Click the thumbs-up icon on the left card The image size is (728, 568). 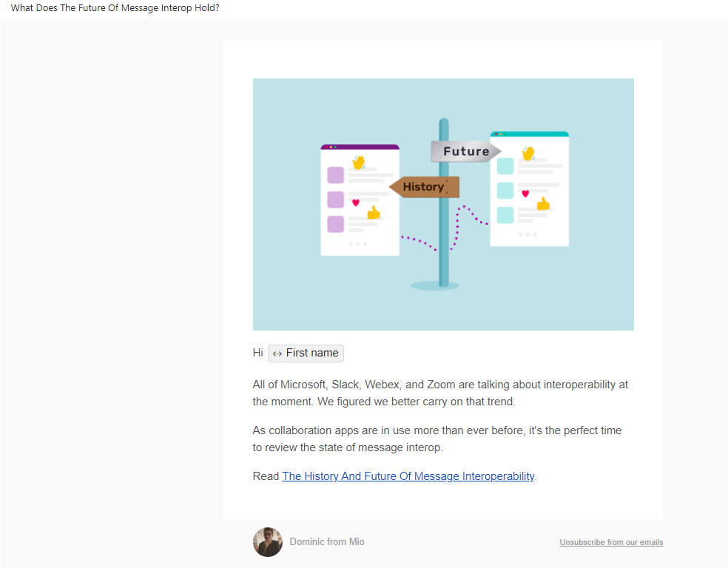click(x=373, y=214)
